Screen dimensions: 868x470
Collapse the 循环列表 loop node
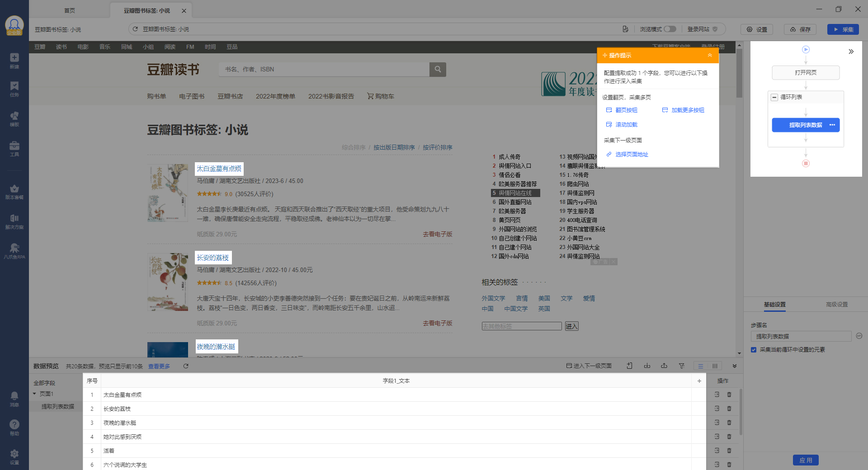coord(774,97)
